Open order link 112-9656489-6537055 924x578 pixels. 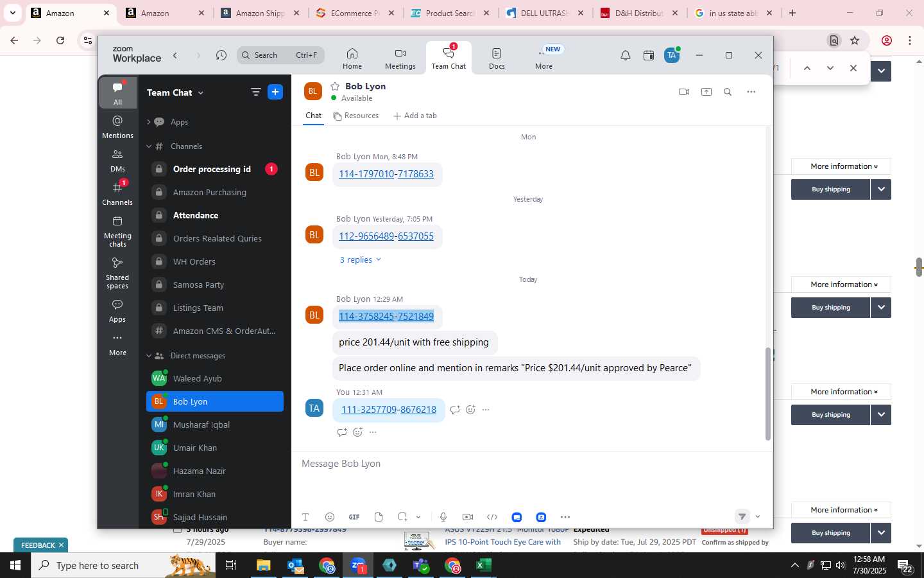click(386, 236)
